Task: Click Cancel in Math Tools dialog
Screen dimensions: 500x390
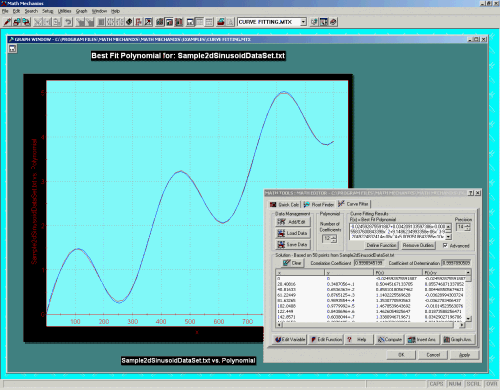Action: [433, 355]
